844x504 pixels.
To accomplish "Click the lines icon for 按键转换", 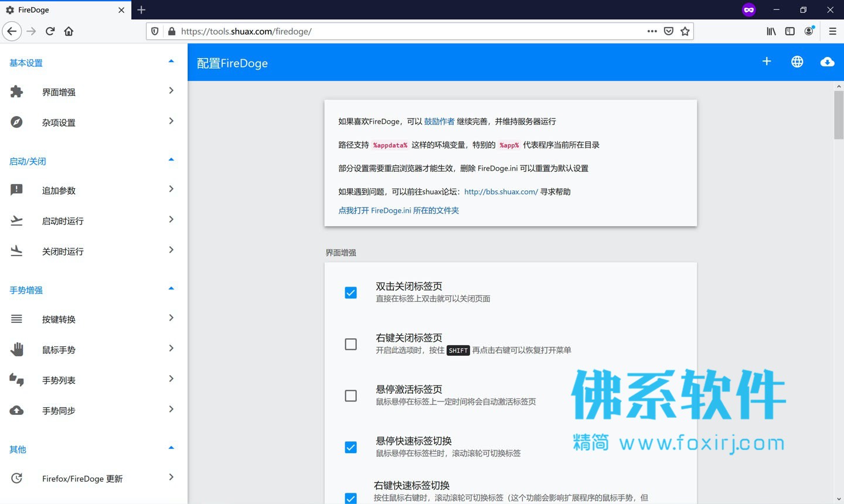I will (16, 319).
